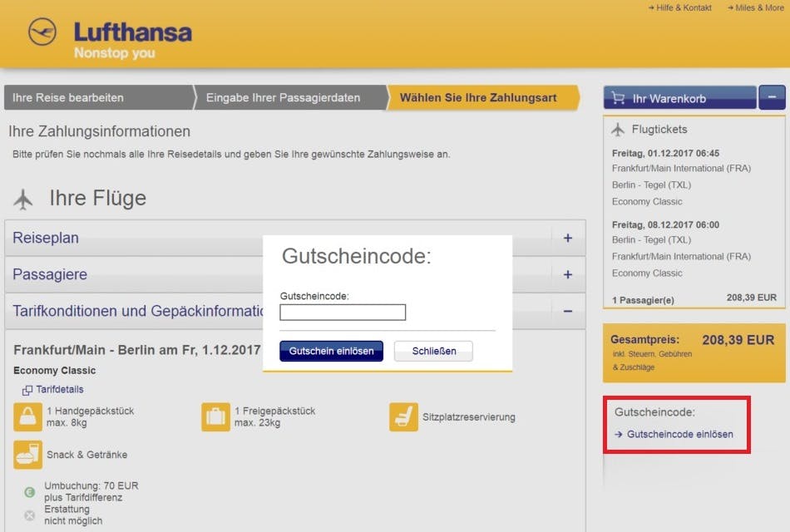Click Snack & Getränke label

pyautogui.click(x=86, y=455)
